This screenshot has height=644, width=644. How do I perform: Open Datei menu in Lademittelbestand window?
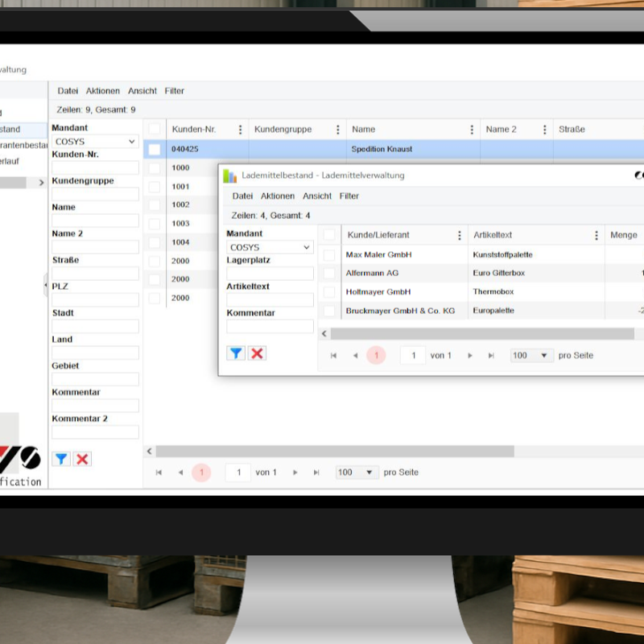coord(242,196)
